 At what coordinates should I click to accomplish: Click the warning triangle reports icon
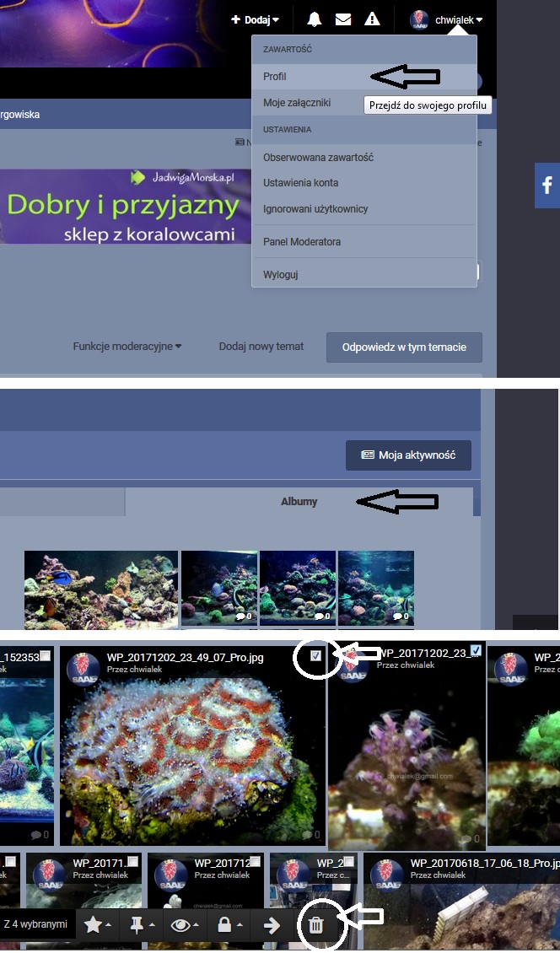[371, 19]
